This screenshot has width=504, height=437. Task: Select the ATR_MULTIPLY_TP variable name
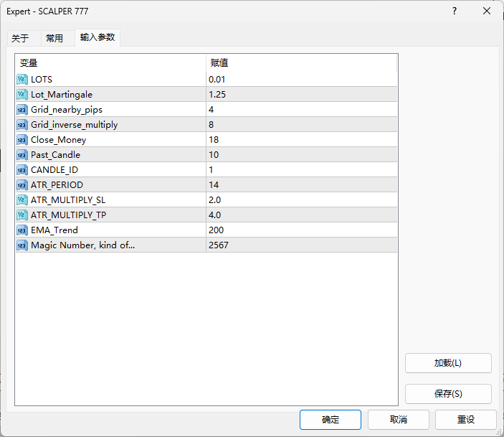coord(68,215)
